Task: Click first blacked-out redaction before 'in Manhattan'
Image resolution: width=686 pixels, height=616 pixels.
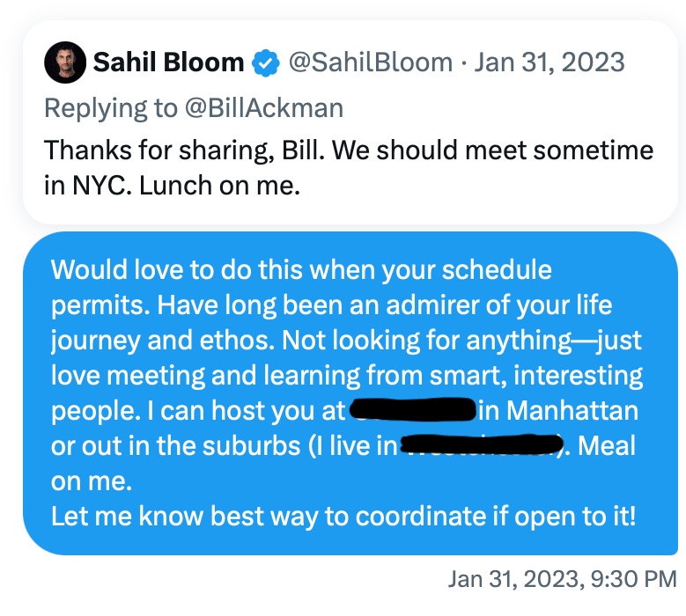Action: pos(413,410)
